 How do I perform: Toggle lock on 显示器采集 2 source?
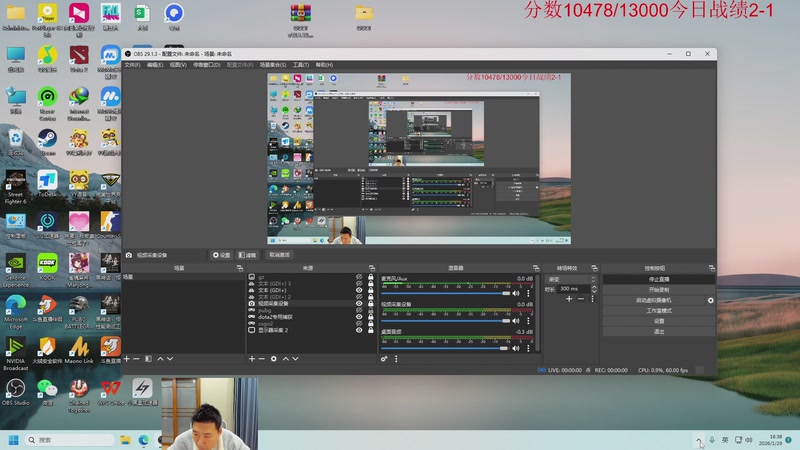tap(371, 330)
